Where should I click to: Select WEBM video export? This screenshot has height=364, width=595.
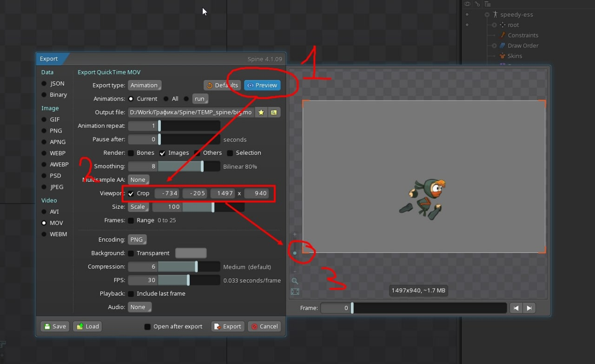44,234
